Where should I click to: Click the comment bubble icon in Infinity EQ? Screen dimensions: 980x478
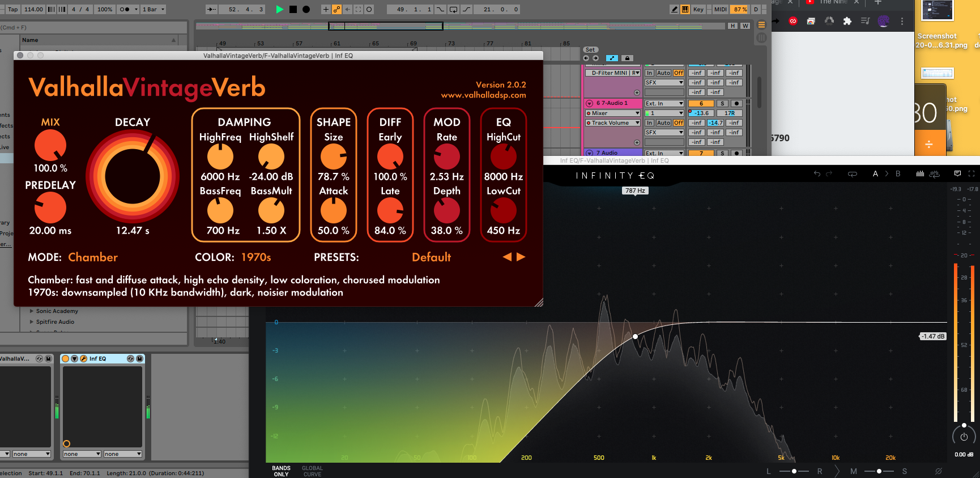957,174
